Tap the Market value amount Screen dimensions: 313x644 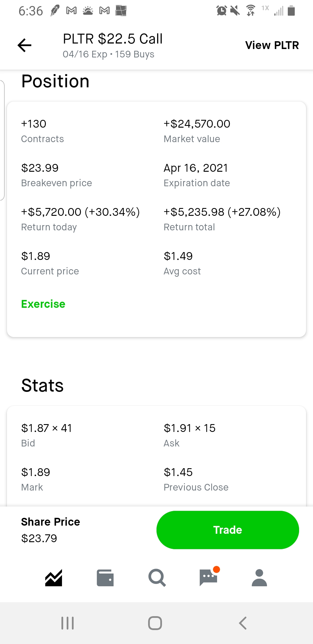click(197, 124)
